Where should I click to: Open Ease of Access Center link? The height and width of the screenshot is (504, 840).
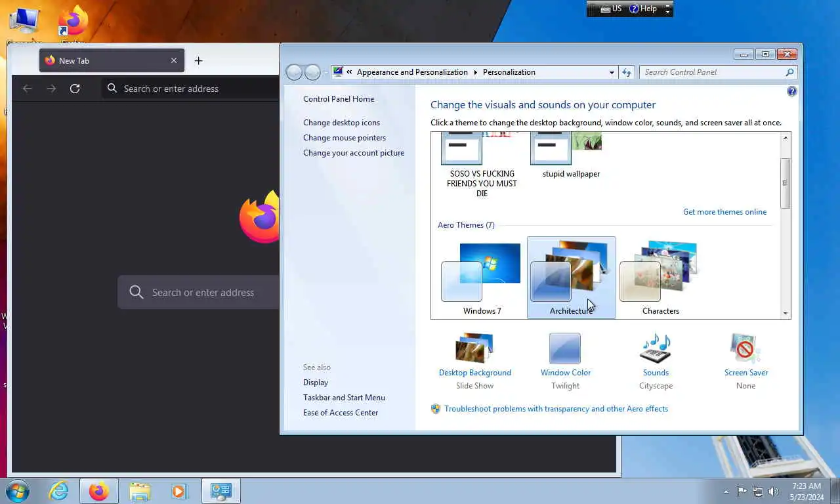click(341, 413)
